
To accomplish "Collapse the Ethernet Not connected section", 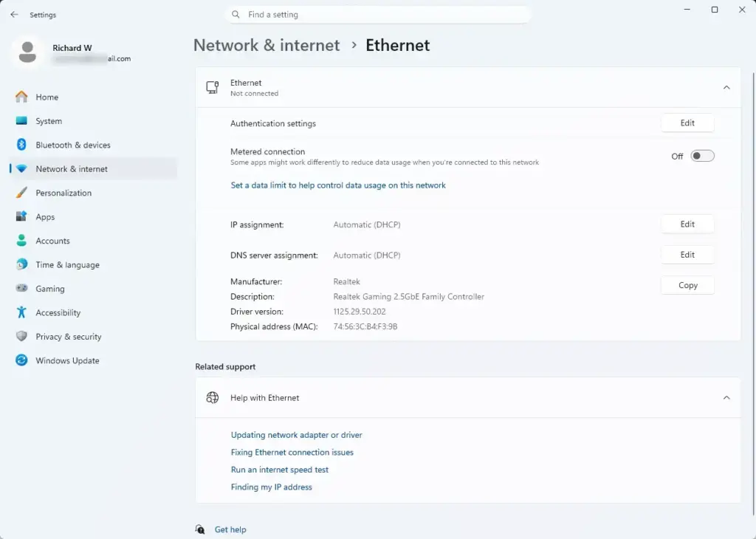I will click(726, 87).
